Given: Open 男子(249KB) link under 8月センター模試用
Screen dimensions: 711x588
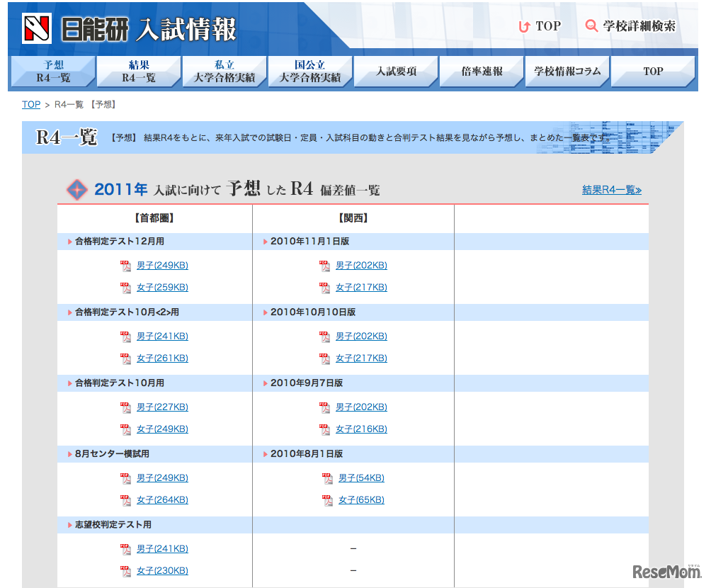Looking at the screenshot, I should 162,477.
